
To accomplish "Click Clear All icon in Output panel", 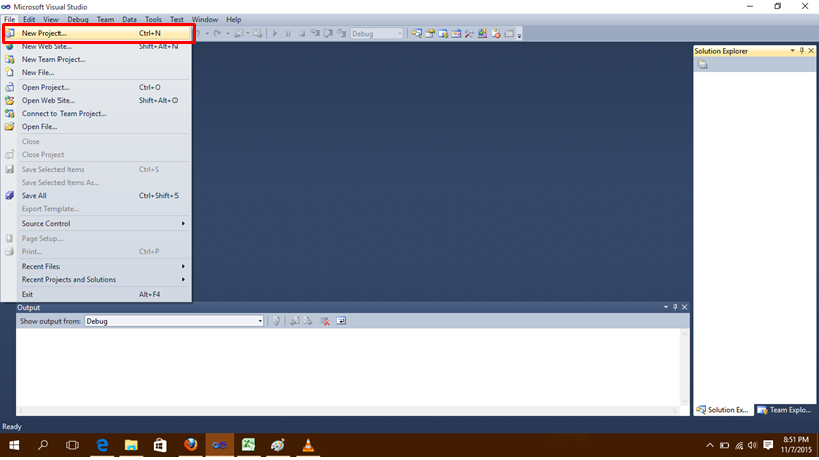I will coord(325,321).
